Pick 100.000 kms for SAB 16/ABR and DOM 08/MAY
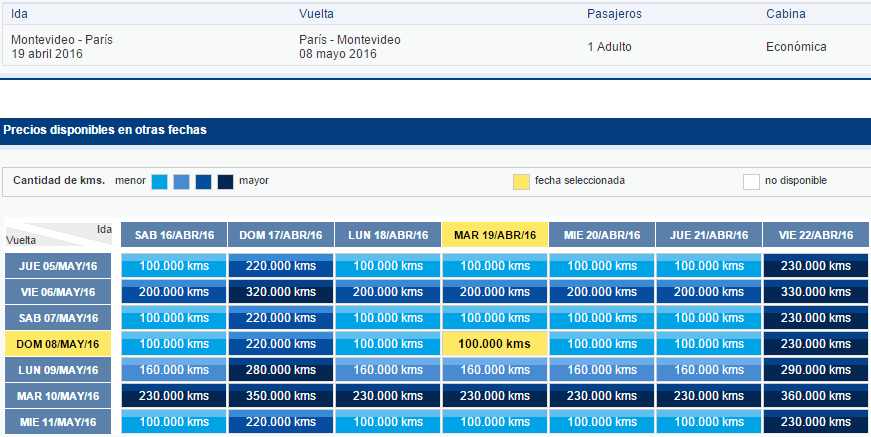Image resolution: width=871 pixels, height=437 pixels. point(174,344)
